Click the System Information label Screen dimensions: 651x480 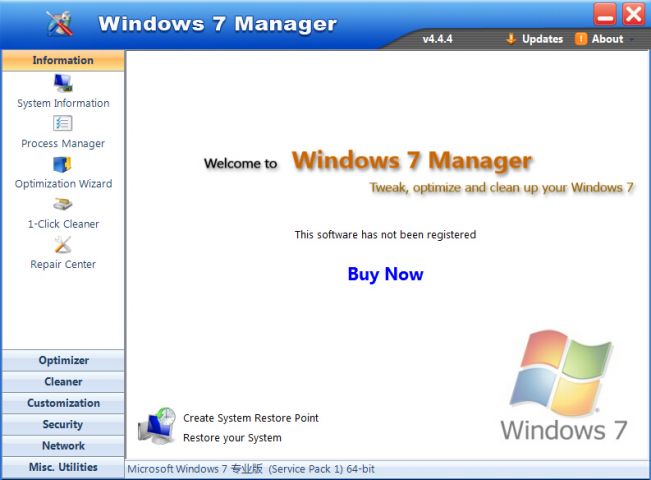click(63, 103)
